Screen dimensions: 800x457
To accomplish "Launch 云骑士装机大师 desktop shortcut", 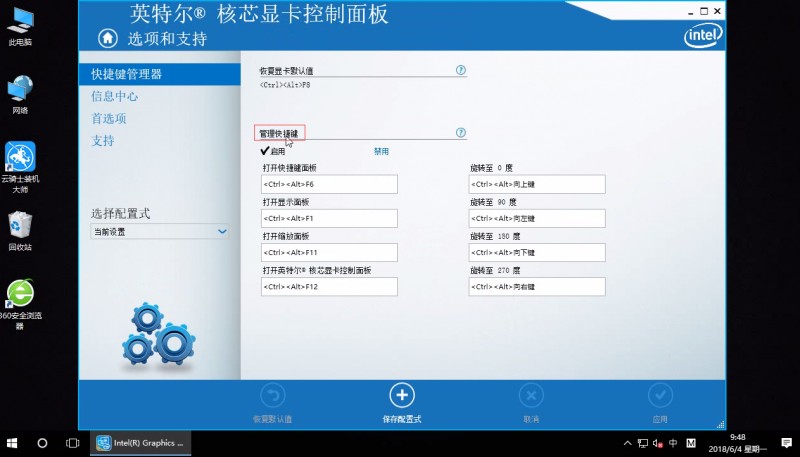I will coord(20,167).
